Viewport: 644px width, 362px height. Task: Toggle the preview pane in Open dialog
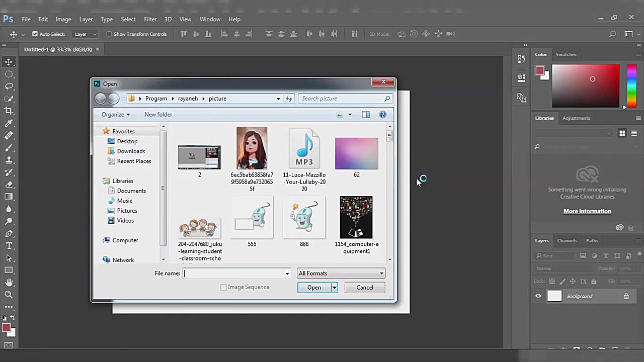coord(366,115)
